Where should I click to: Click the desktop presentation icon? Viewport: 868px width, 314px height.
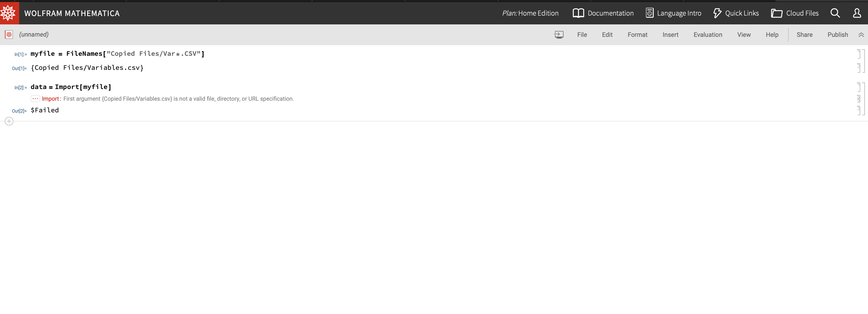tap(559, 35)
